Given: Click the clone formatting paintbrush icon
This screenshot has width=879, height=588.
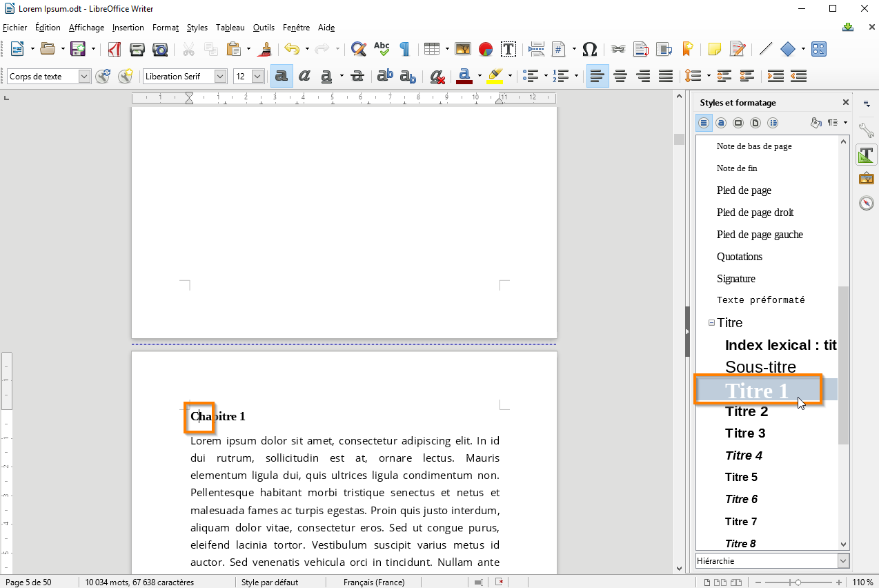Looking at the screenshot, I should tap(264, 49).
